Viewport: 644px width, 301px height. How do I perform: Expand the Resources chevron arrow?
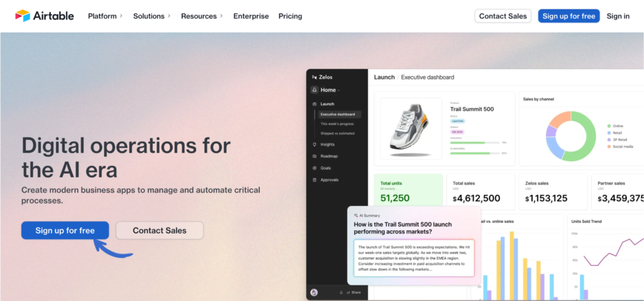click(x=221, y=16)
